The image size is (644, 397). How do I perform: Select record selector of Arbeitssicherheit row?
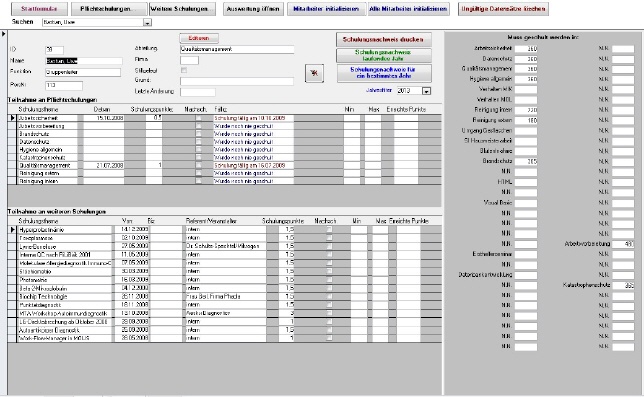coord(12,118)
